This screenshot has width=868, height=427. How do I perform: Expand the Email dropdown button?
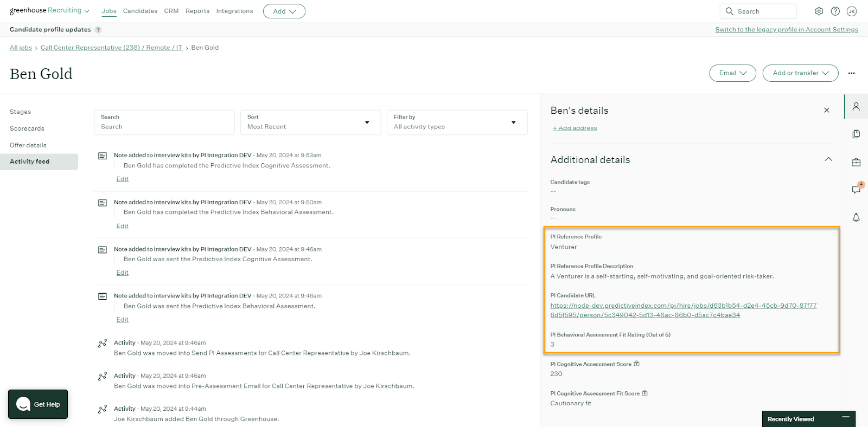click(732, 73)
